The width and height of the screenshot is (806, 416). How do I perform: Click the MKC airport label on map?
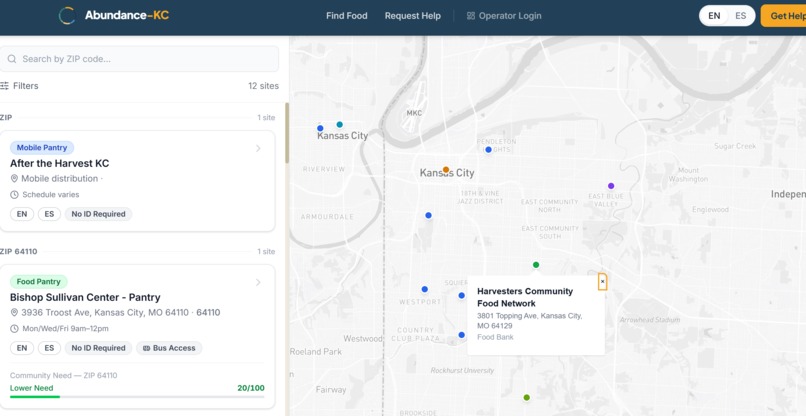coord(414,113)
